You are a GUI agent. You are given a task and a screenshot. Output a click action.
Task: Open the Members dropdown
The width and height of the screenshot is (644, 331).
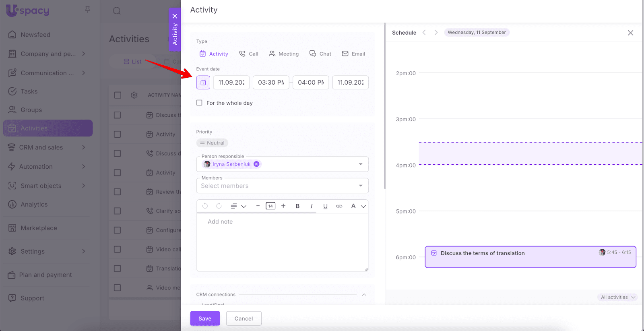pos(361,186)
